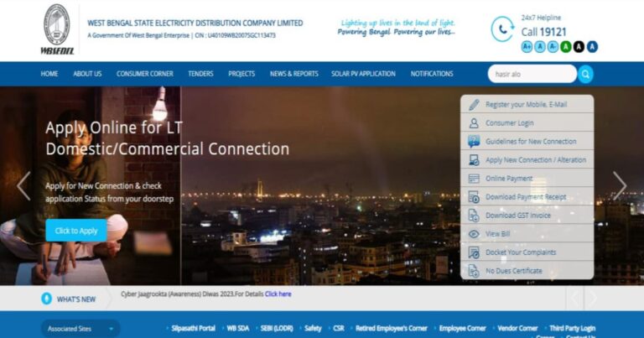The height and width of the screenshot is (338, 644).
Task: Open the Solar PV Application menu
Action: point(363,74)
